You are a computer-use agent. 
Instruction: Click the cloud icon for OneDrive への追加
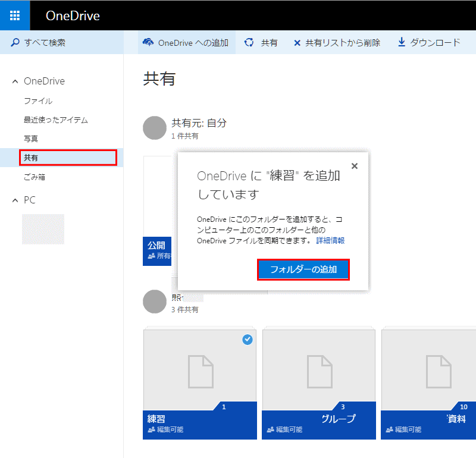(x=148, y=42)
